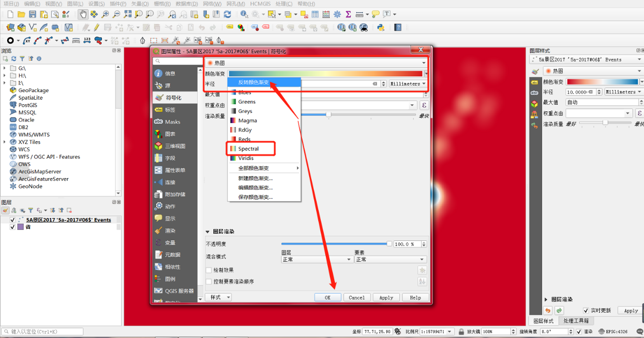Select the Pan Map hand tool
The height and width of the screenshot is (338, 644).
pos(83,14)
